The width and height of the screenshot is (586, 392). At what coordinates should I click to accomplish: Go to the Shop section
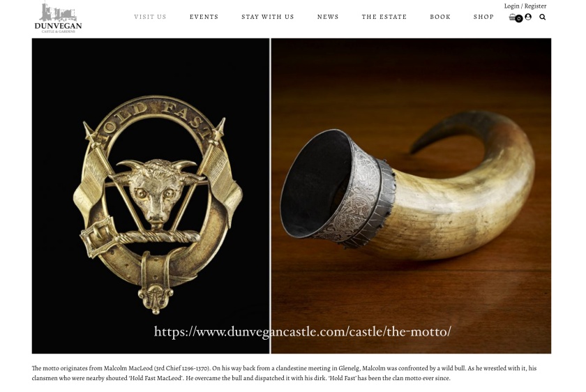click(x=483, y=17)
